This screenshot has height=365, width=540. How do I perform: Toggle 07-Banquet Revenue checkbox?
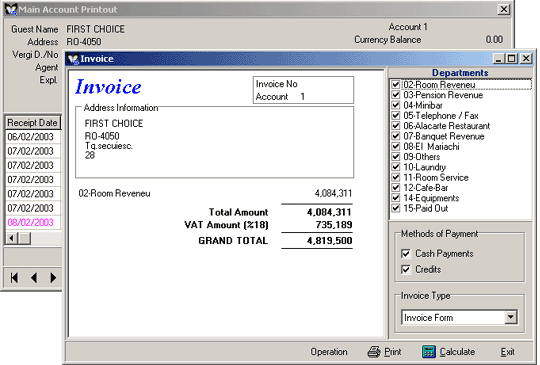(x=396, y=136)
